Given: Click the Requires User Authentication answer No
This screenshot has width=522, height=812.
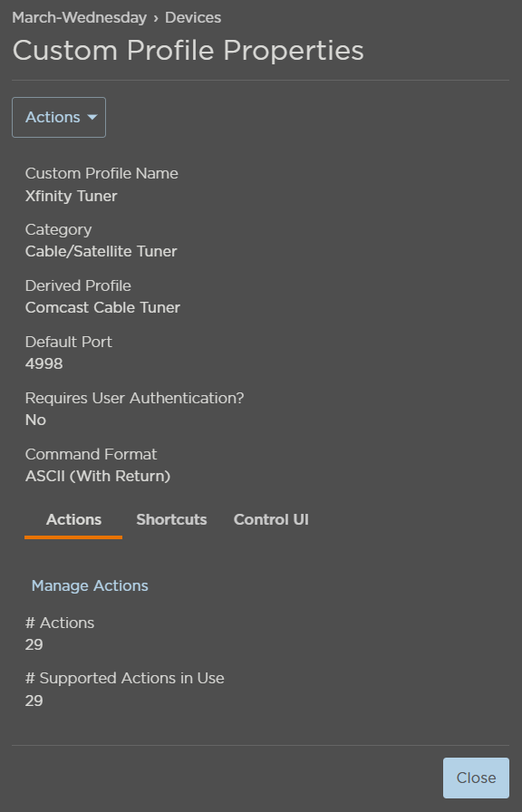Looking at the screenshot, I should point(34,420).
